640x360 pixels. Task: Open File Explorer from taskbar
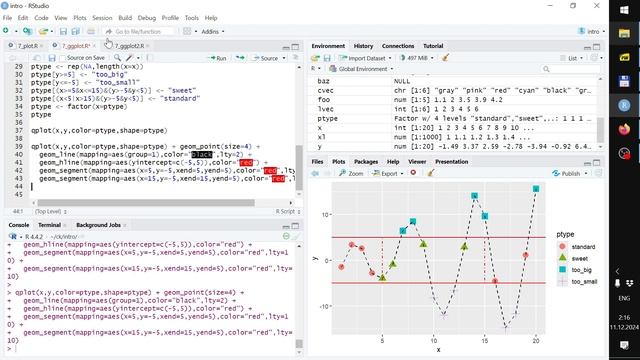point(624,33)
